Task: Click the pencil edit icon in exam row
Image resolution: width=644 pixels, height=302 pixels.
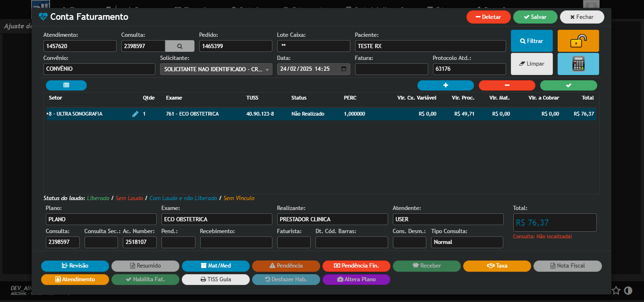Action: (x=135, y=114)
